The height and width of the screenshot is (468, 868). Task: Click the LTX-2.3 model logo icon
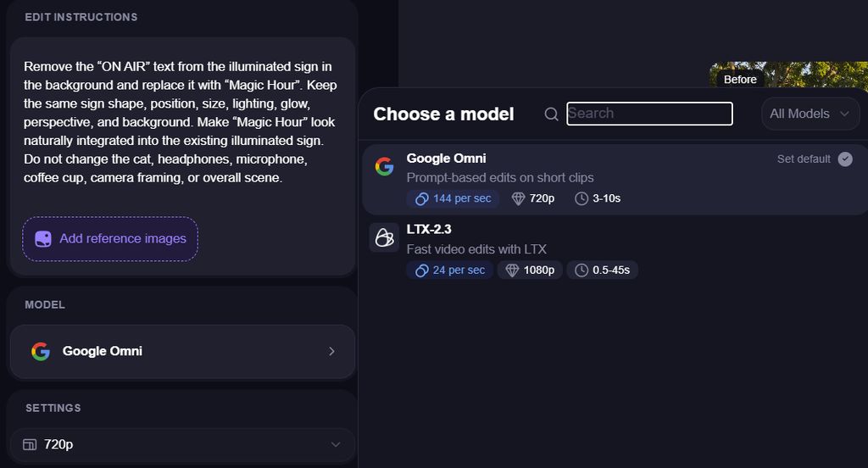coord(384,237)
